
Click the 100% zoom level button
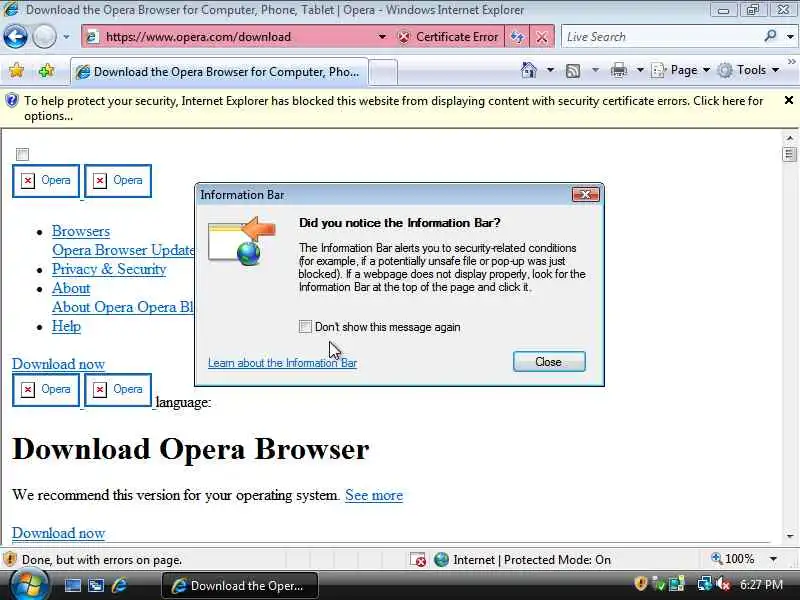[x=733, y=559]
